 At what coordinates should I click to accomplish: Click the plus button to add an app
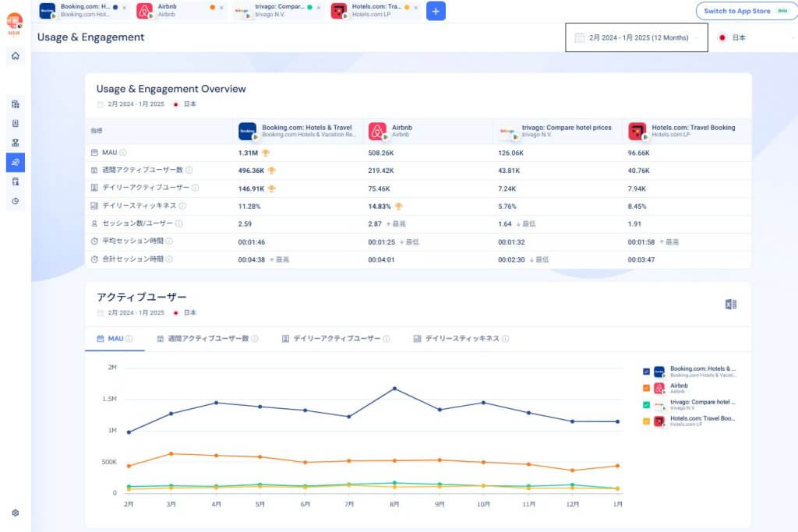(436, 11)
